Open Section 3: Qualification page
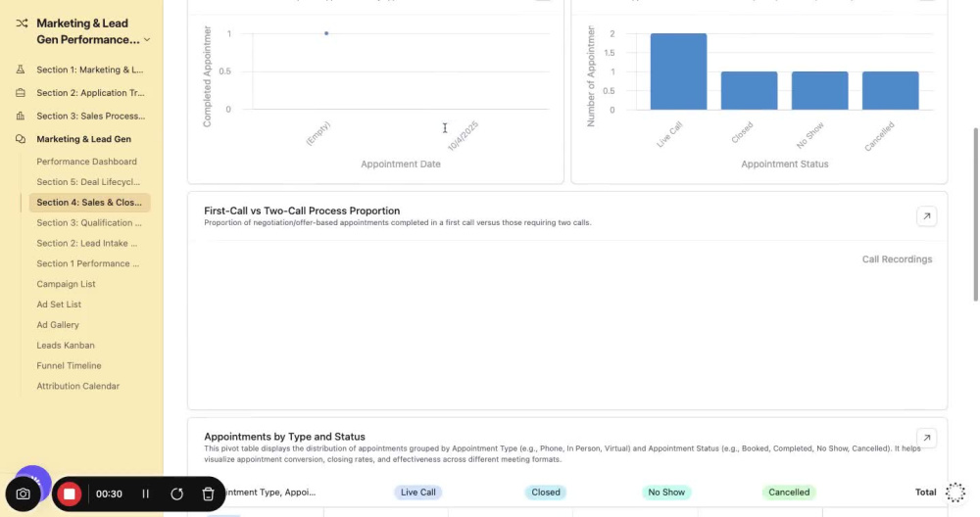980x517 pixels. coord(89,223)
